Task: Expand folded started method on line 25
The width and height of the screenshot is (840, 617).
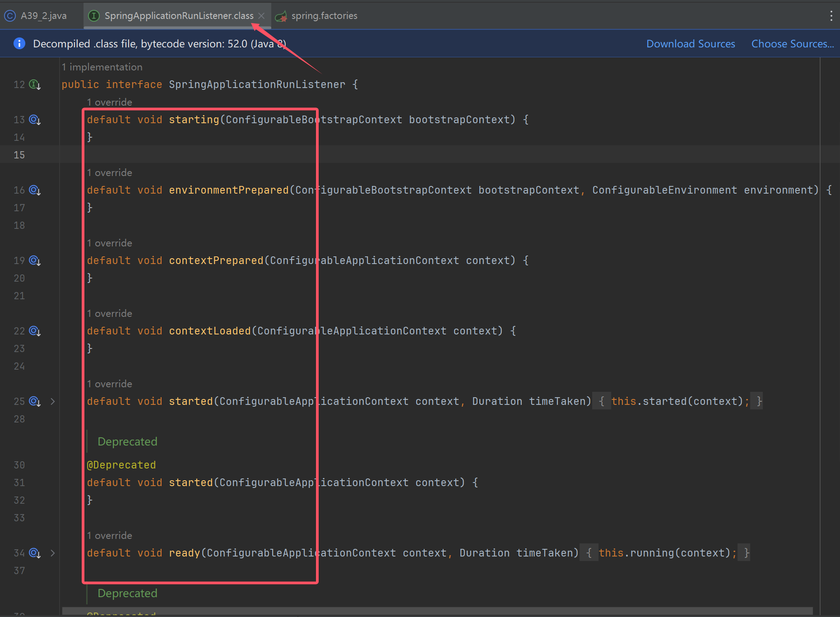Action: (x=53, y=401)
